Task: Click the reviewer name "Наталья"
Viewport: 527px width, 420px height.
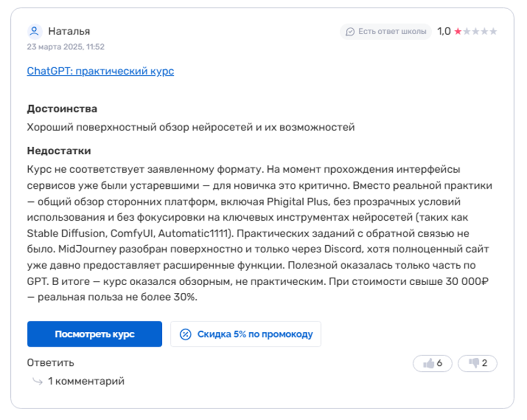Action: pyautogui.click(x=69, y=31)
